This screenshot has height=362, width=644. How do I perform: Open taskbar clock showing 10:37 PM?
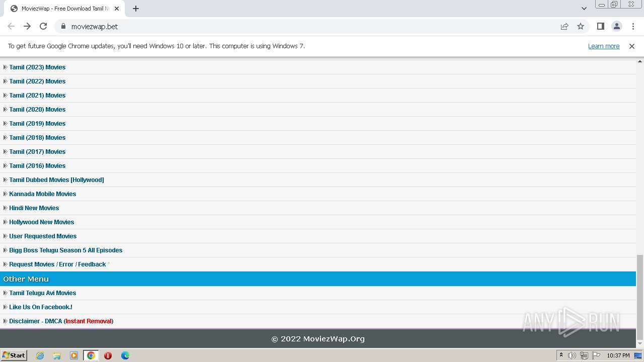[x=618, y=355]
